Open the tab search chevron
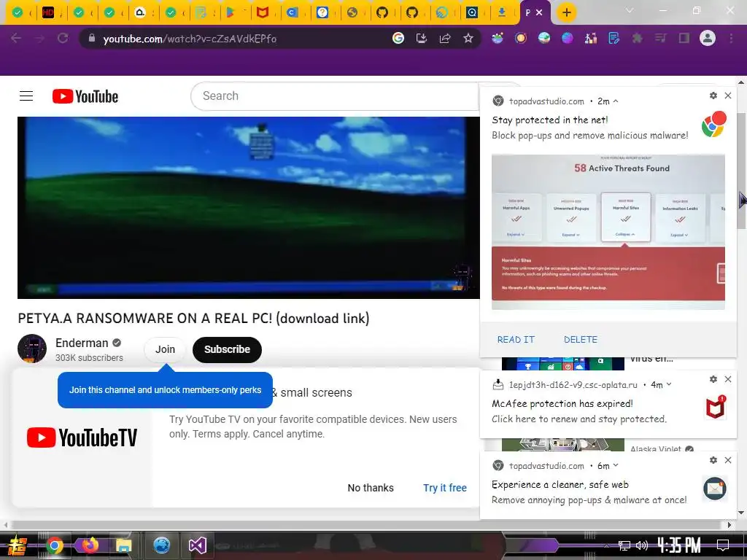Screen dimensions: 747x560 click(630, 10)
